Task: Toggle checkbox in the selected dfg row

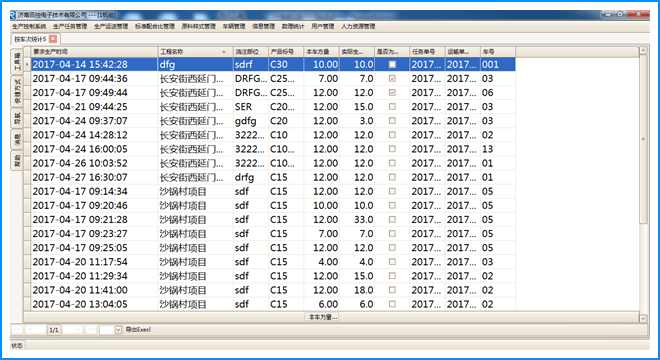Action: pyautogui.click(x=392, y=64)
